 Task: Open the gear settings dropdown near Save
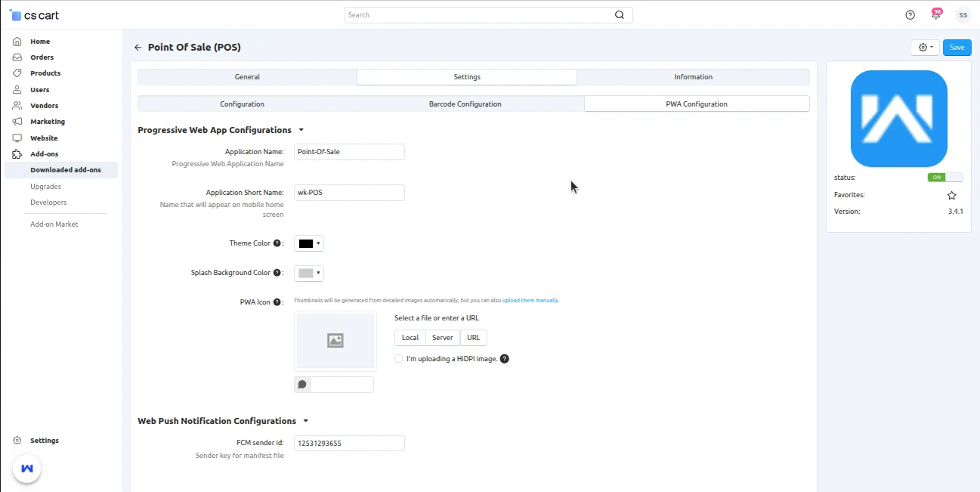point(925,48)
